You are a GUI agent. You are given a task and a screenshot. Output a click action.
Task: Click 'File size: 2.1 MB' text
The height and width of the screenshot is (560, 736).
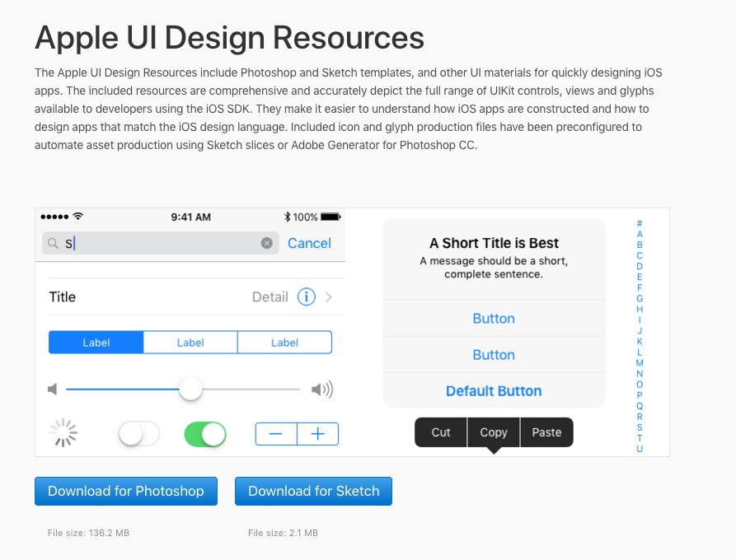(283, 533)
